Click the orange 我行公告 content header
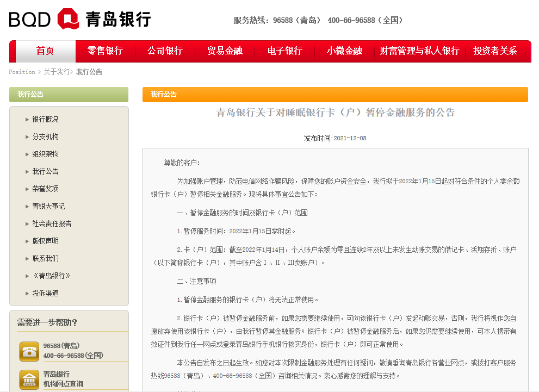The image size is (539, 392). [x=335, y=95]
